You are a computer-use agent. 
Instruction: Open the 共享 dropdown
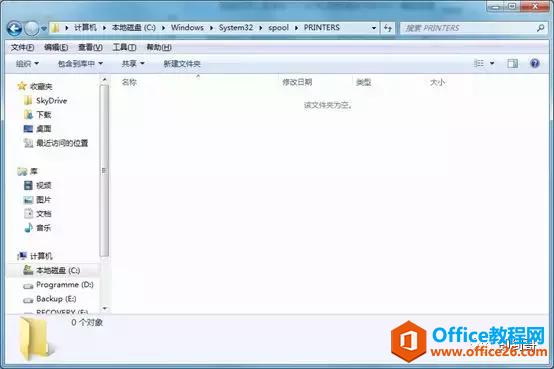tap(133, 64)
